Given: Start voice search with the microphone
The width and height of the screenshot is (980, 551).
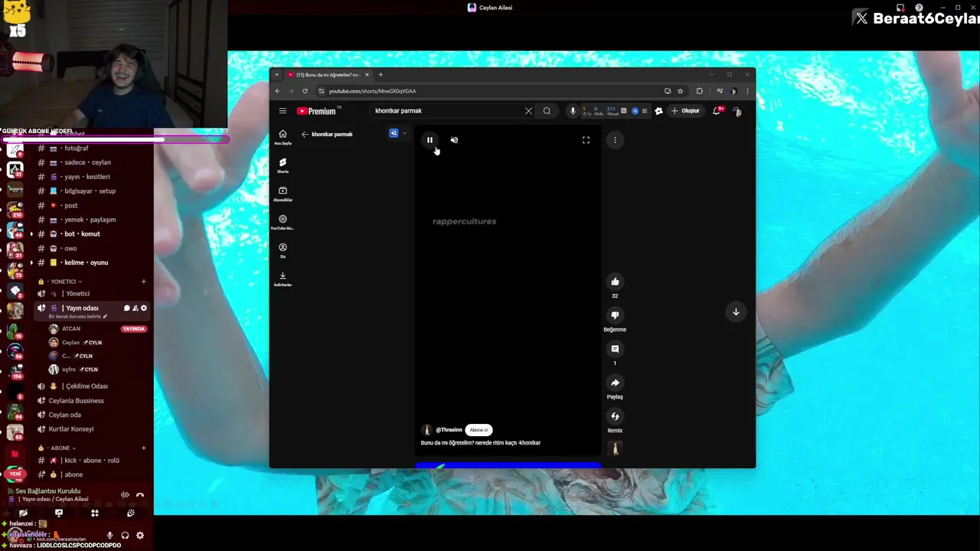Looking at the screenshot, I should click(572, 111).
